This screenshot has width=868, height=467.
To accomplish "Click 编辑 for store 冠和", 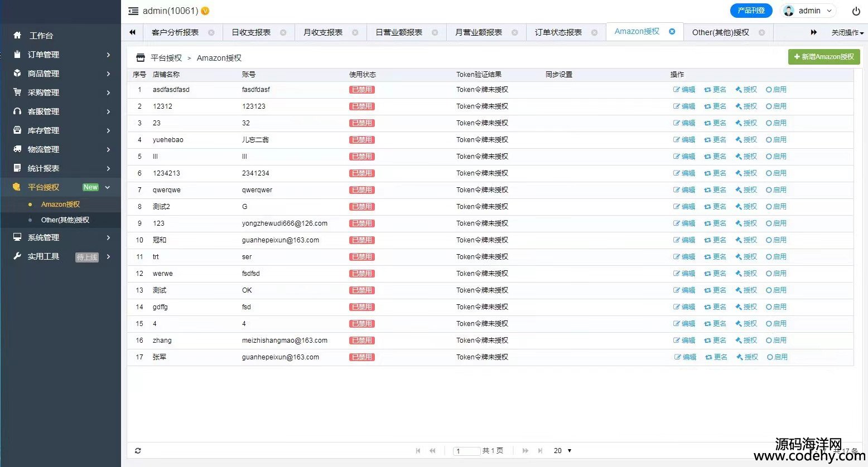I will click(684, 240).
